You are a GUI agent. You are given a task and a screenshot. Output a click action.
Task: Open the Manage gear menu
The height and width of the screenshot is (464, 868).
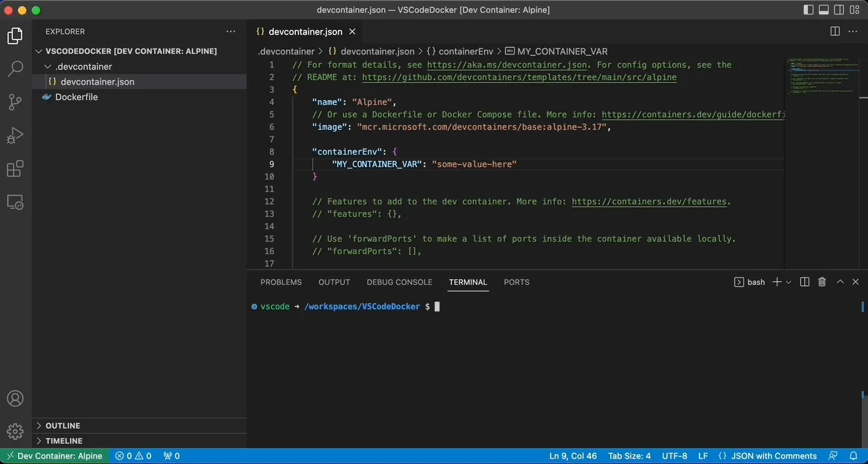click(x=15, y=432)
